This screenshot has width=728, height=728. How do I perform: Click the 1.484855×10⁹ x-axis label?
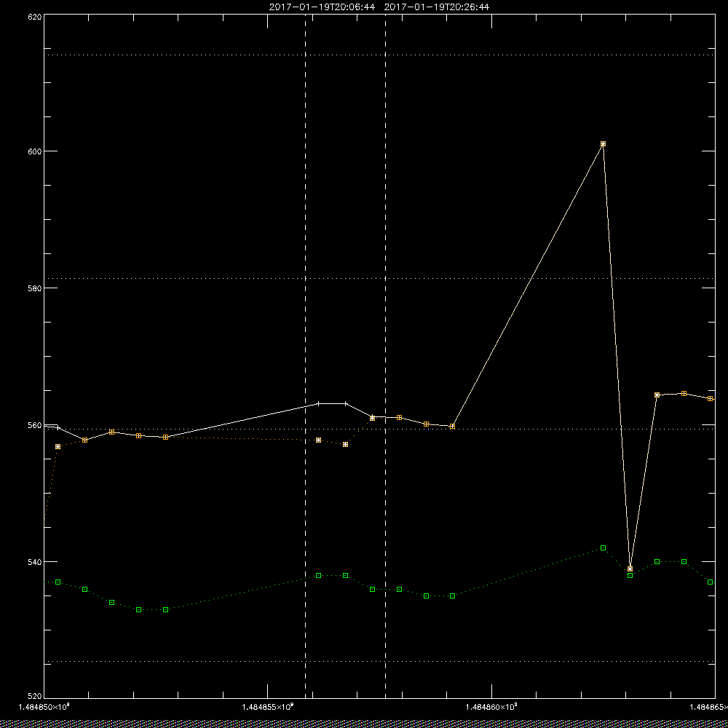pos(268,707)
